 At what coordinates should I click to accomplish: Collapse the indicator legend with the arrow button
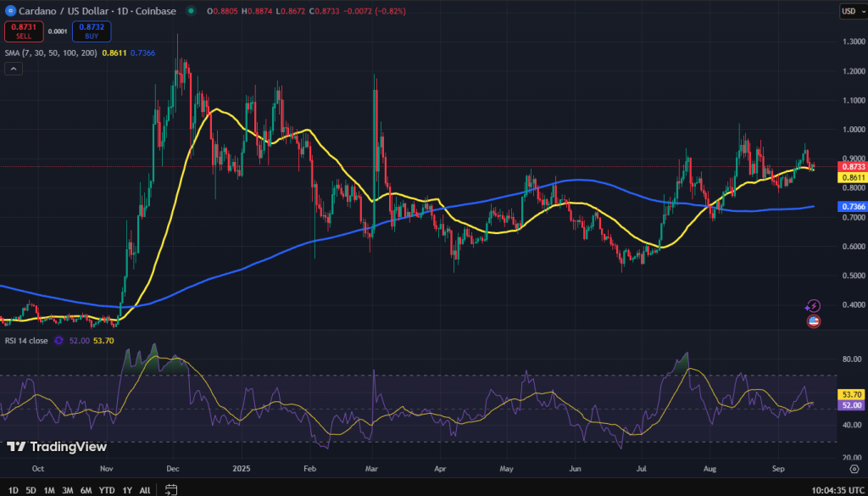point(13,68)
